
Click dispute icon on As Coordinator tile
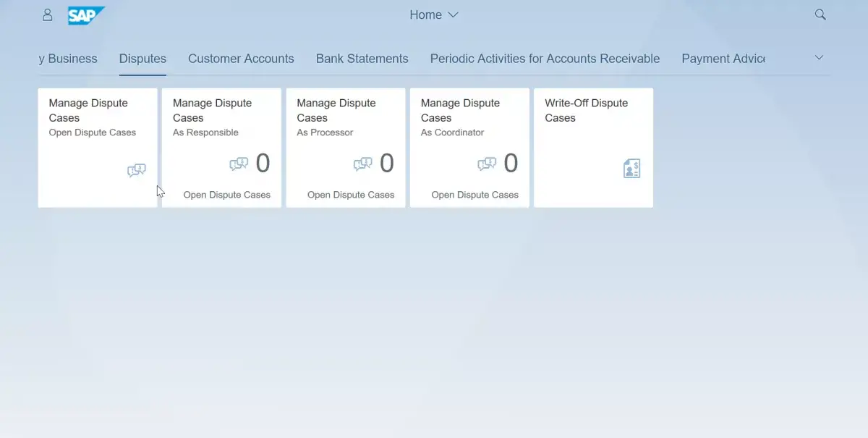pyautogui.click(x=487, y=164)
